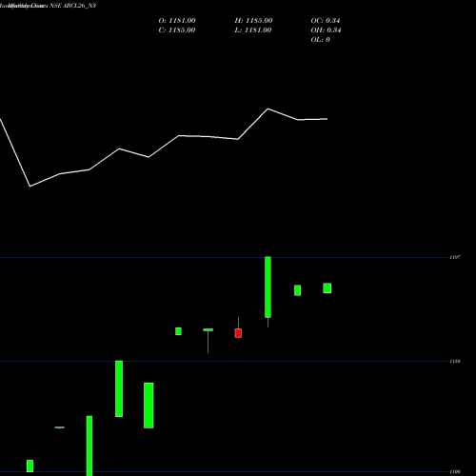This screenshot has height=476, width=476.
Task: Click the 1197 price axis label
Action: pos(455,257)
